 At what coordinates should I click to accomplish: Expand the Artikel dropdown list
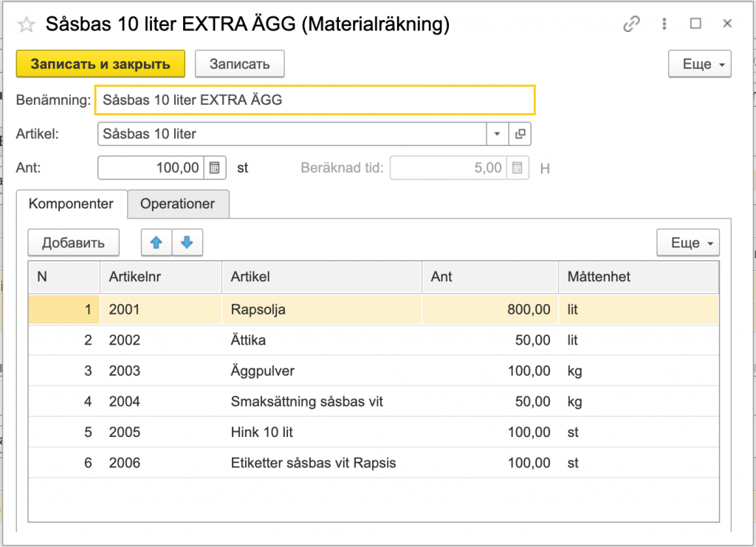coord(497,134)
